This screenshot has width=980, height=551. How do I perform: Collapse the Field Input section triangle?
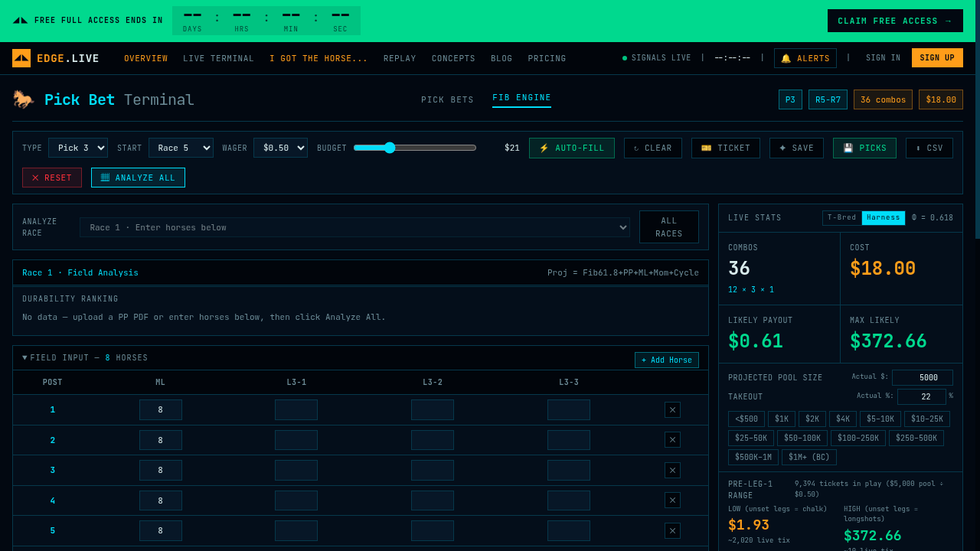pyautogui.click(x=24, y=357)
